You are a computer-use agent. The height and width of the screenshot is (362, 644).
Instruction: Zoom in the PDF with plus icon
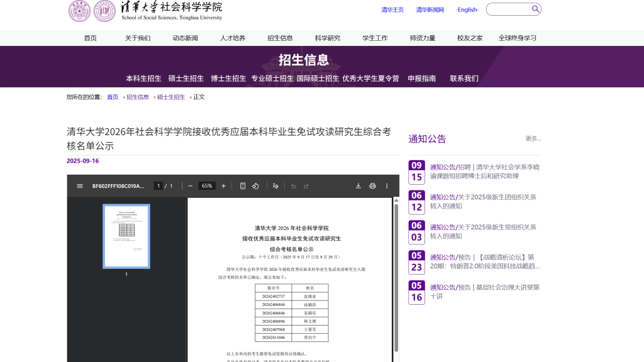(223, 186)
